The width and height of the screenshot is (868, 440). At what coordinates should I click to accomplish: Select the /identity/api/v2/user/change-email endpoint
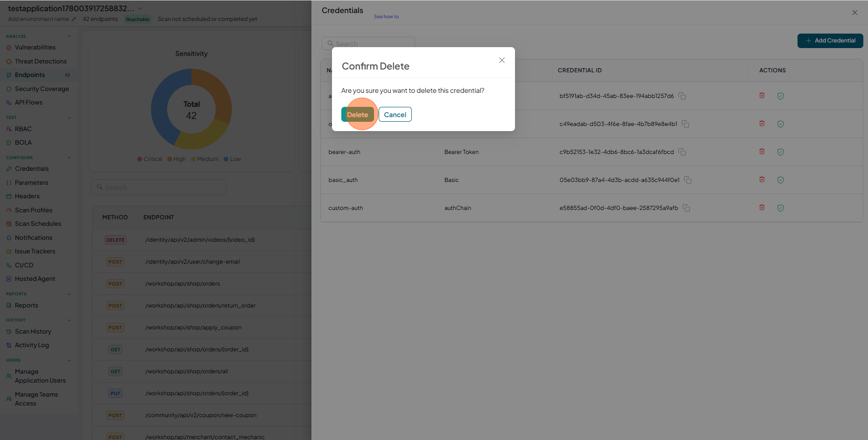(192, 262)
